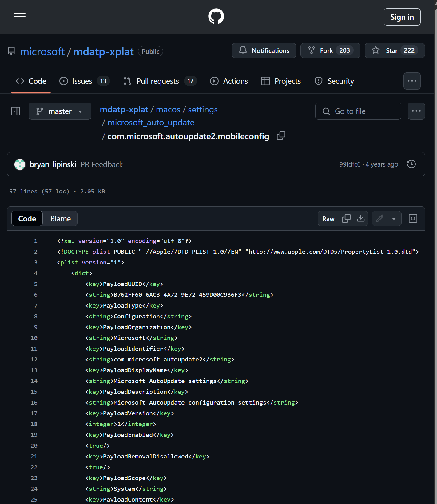Download the raw file

(x=361, y=219)
